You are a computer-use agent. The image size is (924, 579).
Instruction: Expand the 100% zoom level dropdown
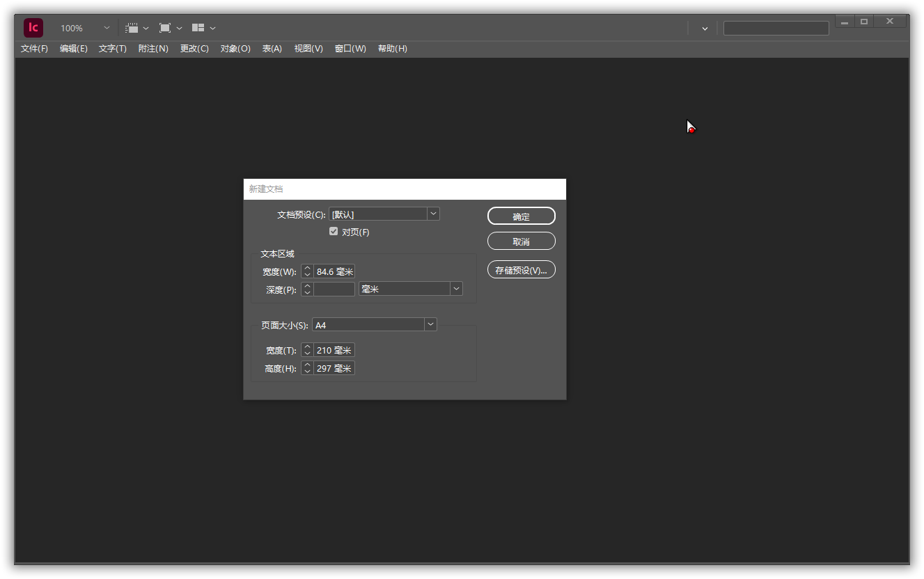tap(107, 28)
